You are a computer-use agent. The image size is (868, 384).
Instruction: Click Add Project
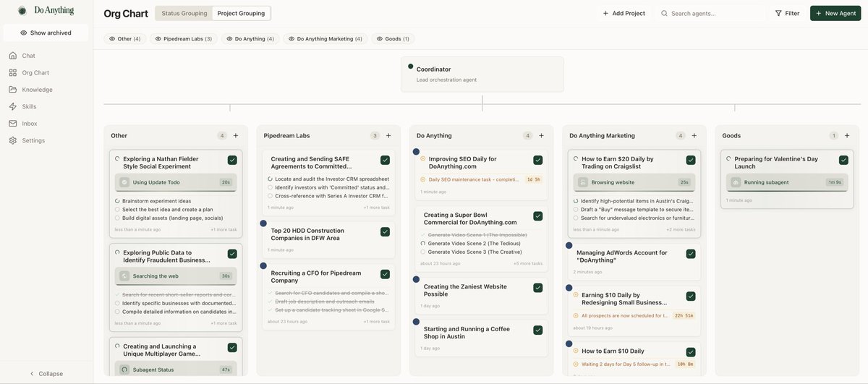point(624,13)
